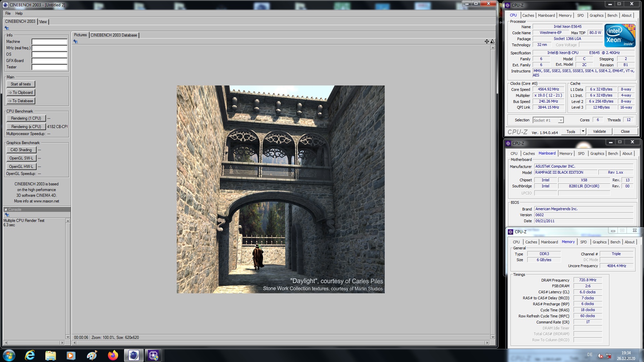
Task: Open Caches tab in top CPU-Z window
Action: 528,15
